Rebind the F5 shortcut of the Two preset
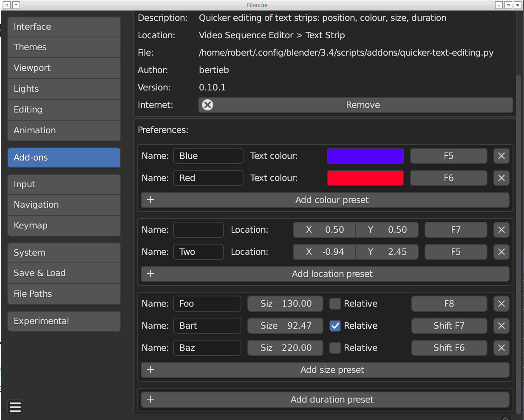The width and height of the screenshot is (524, 420). coord(456,252)
